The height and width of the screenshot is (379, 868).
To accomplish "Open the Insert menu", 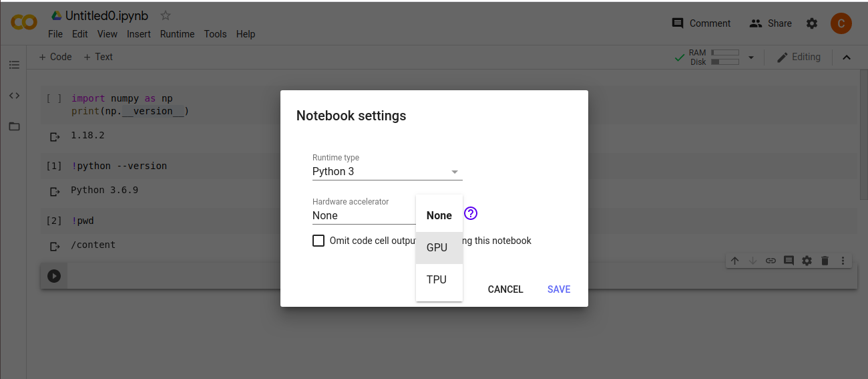I will [139, 34].
